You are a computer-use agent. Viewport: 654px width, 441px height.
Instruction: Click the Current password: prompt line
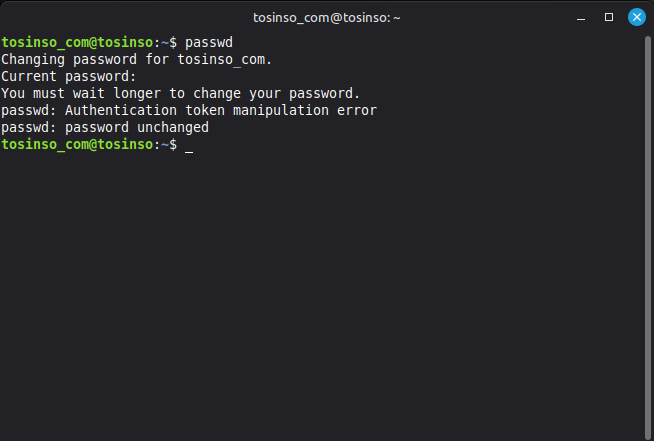coord(68,77)
